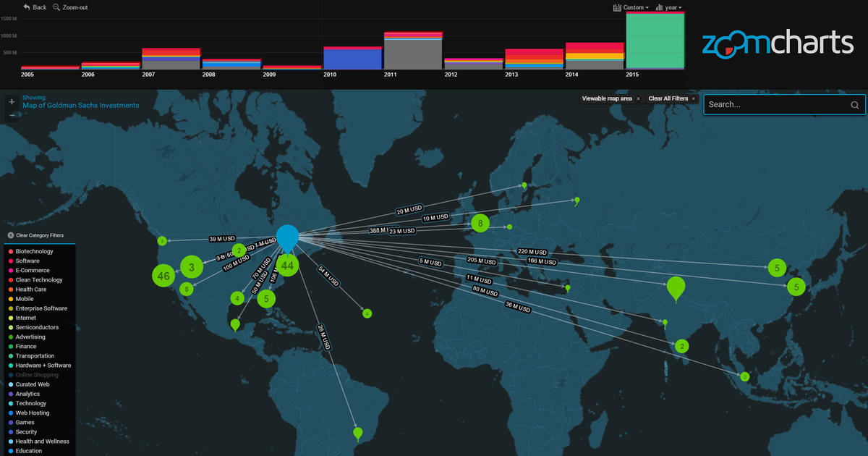Remove the Viewable map area filter

pyautogui.click(x=638, y=98)
